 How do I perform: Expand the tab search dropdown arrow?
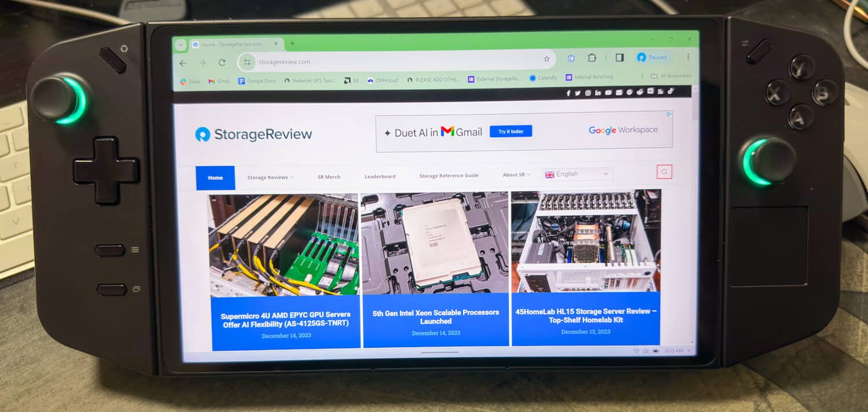(181, 45)
